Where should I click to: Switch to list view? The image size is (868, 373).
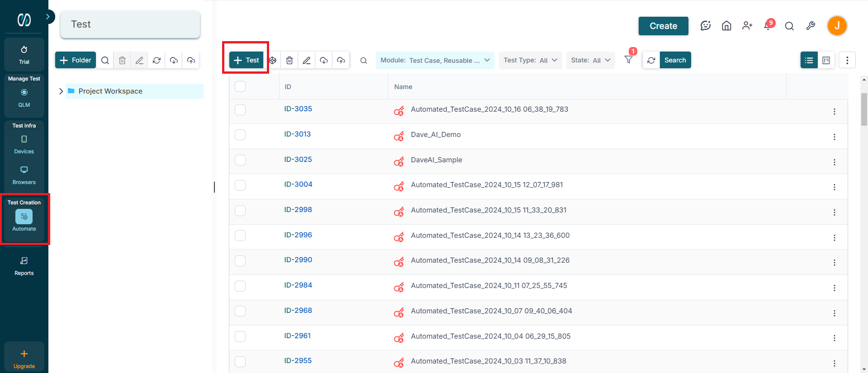pyautogui.click(x=809, y=60)
